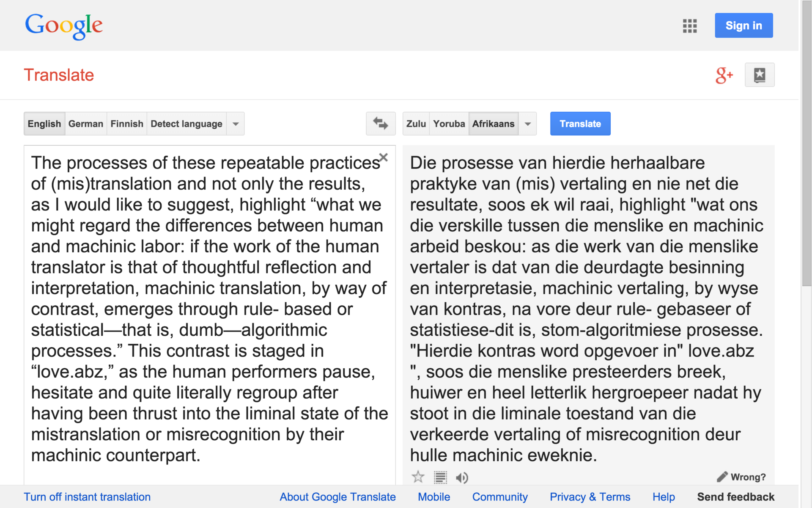Clear the source text with X
Viewport: 812px width, 508px height.
[384, 157]
